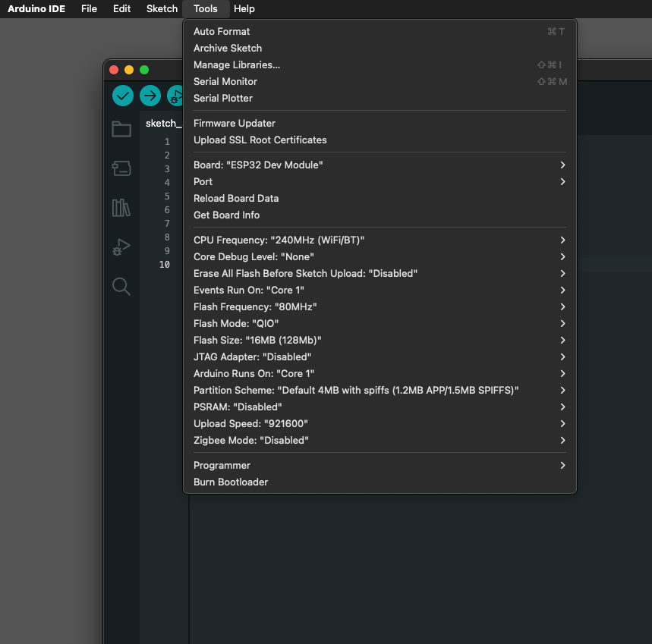Open the Arduino IDE application menu
The image size is (652, 644).
click(36, 9)
